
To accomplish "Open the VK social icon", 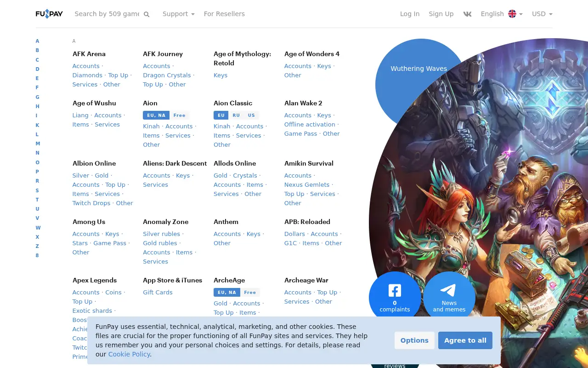I will coord(467,14).
